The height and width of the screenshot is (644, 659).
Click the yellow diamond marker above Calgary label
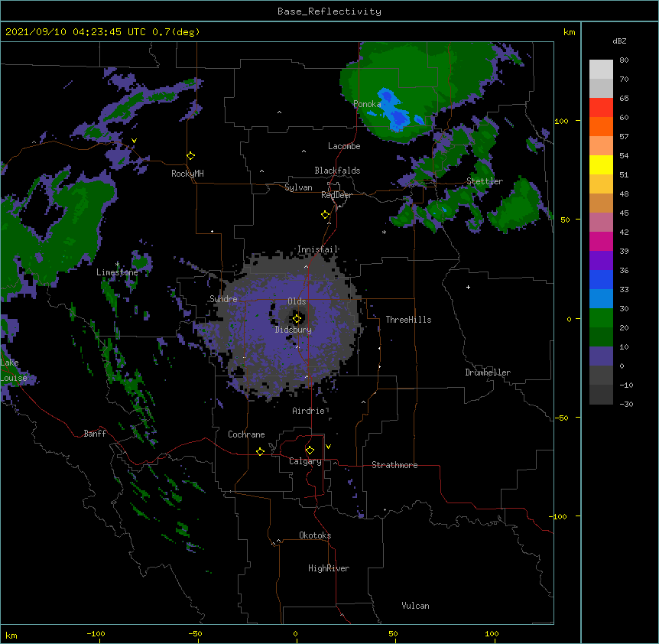pos(310,450)
